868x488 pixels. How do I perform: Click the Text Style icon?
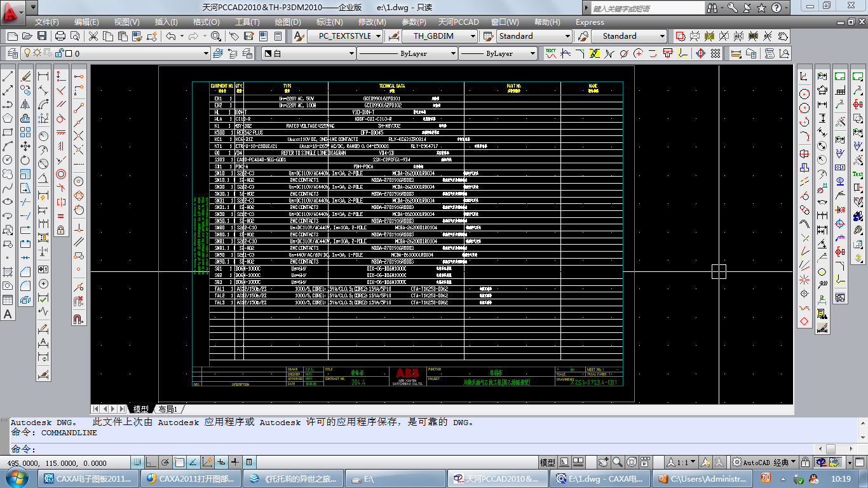point(299,36)
